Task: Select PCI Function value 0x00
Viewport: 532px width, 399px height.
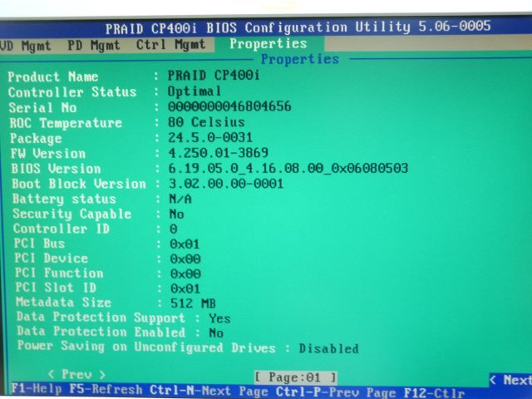Action: pos(185,273)
